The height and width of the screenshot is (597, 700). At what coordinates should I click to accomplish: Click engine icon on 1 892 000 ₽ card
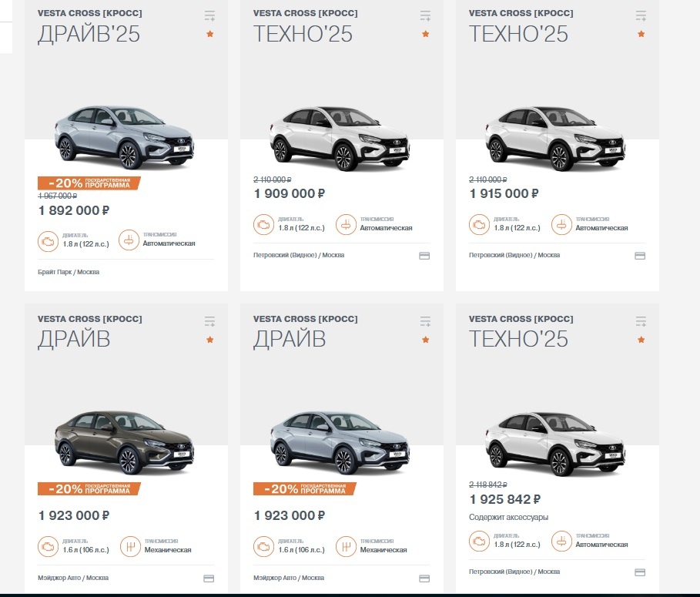[x=48, y=241]
